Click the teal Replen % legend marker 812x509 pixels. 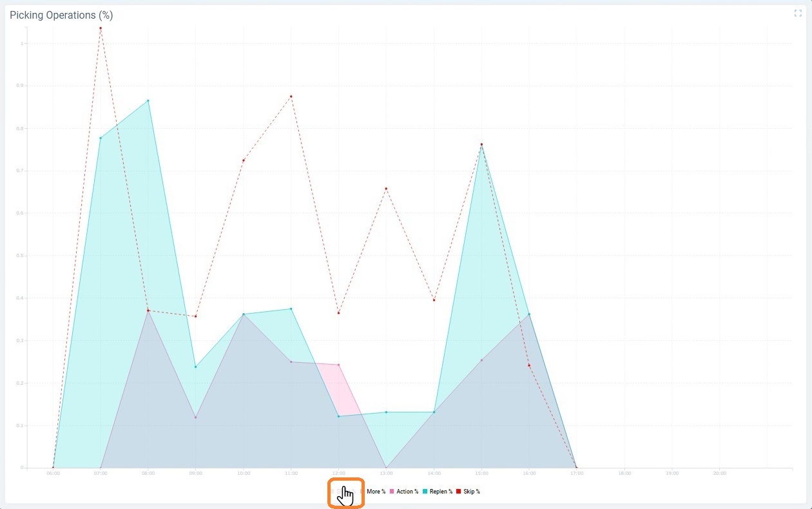[x=424, y=491]
